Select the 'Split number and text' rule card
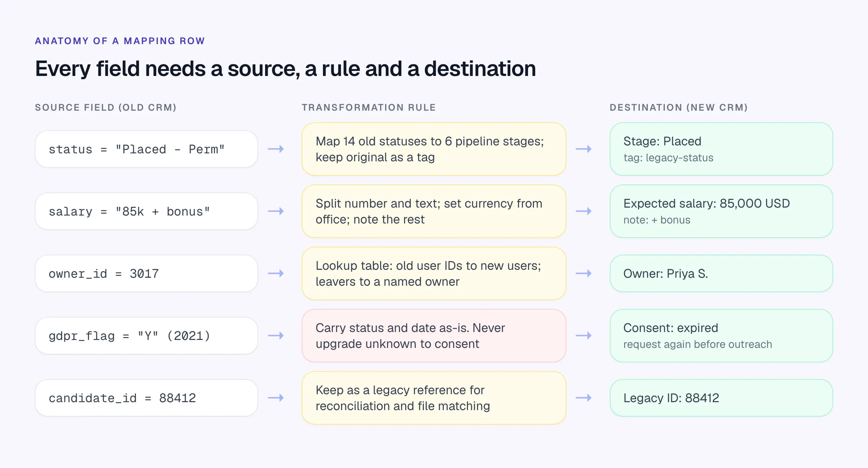This screenshot has width=868, height=468. tap(434, 211)
